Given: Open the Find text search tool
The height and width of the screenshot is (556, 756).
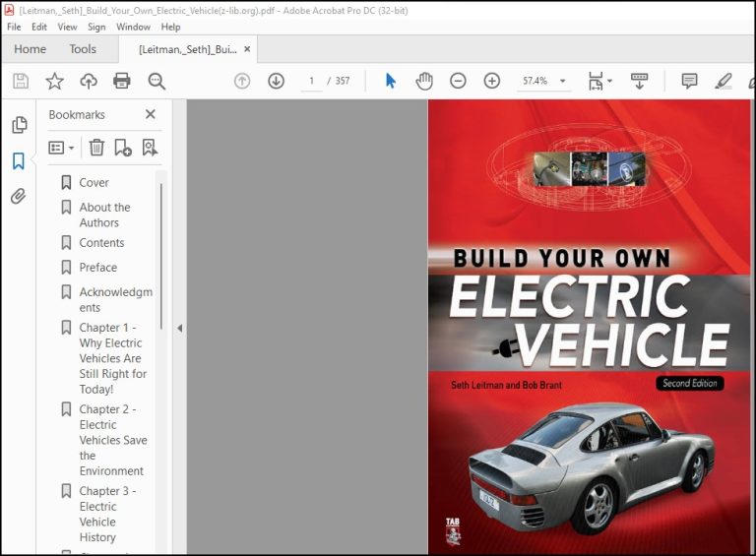Looking at the screenshot, I should [157, 81].
